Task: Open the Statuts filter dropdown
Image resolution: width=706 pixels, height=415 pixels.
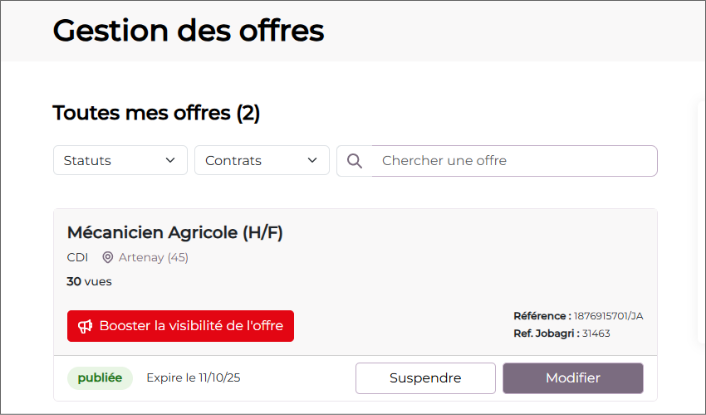Action: (120, 160)
